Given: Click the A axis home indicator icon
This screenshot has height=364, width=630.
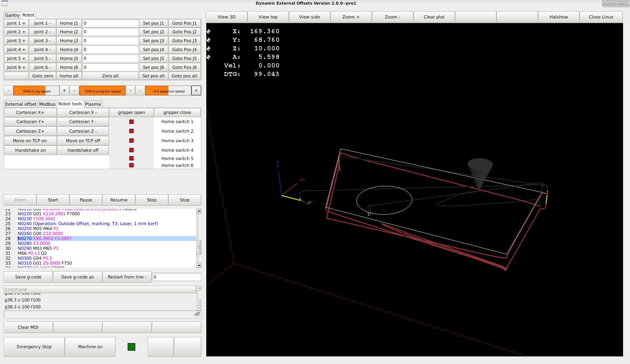Looking at the screenshot, I should pos(208,57).
